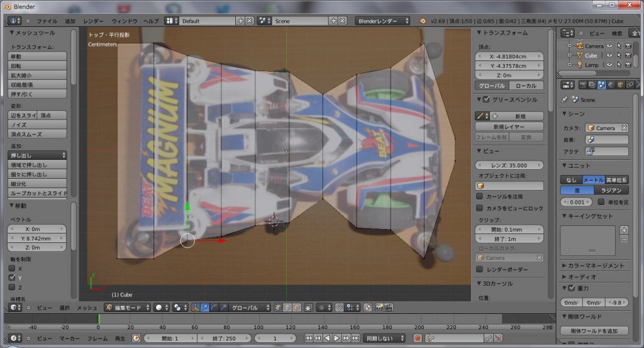Image resolution: width=644 pixels, height=348 pixels.
Task: Toggle the 3D manipulator axes icon
Action: [x=196, y=307]
